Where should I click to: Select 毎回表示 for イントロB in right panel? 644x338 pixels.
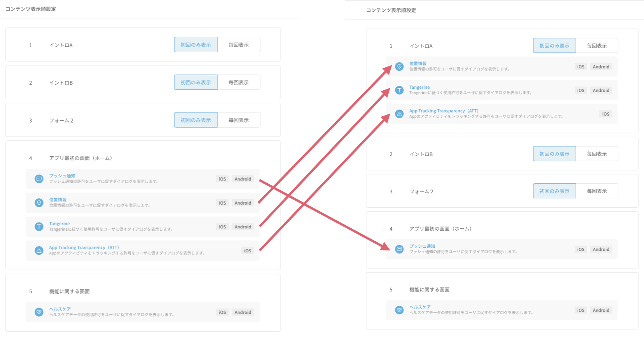[x=597, y=154]
